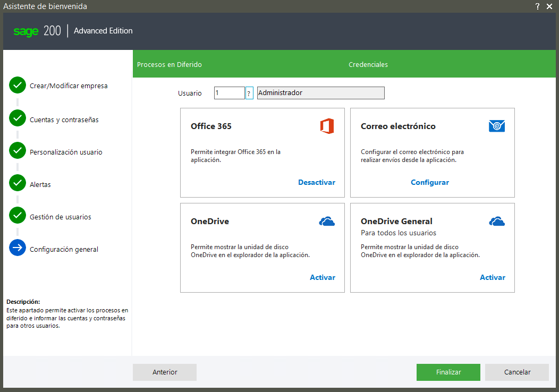Click the Cancelar button

[x=517, y=372]
